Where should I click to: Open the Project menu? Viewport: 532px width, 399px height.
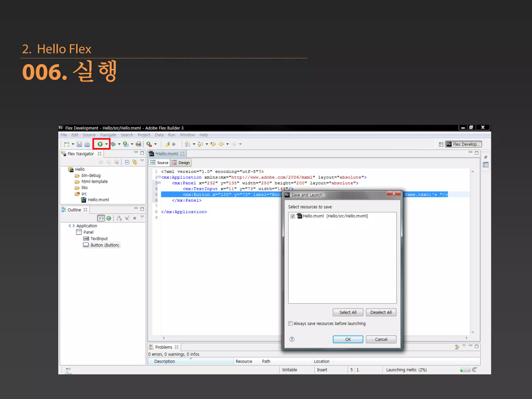pyautogui.click(x=144, y=135)
